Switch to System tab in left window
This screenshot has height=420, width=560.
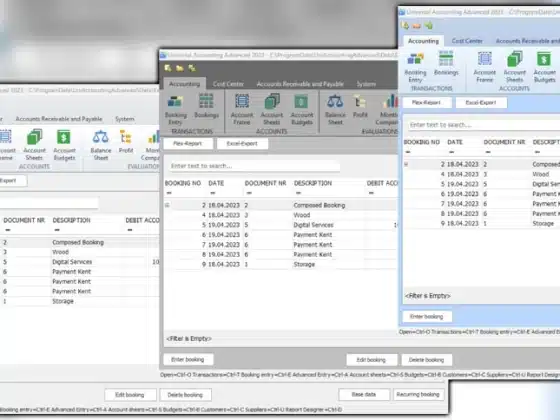tap(125, 119)
